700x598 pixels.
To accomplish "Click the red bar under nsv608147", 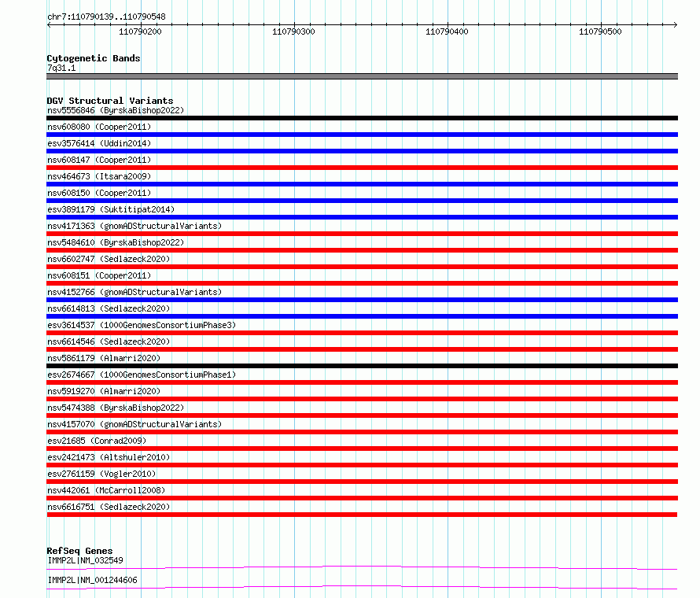I will click(362, 168).
